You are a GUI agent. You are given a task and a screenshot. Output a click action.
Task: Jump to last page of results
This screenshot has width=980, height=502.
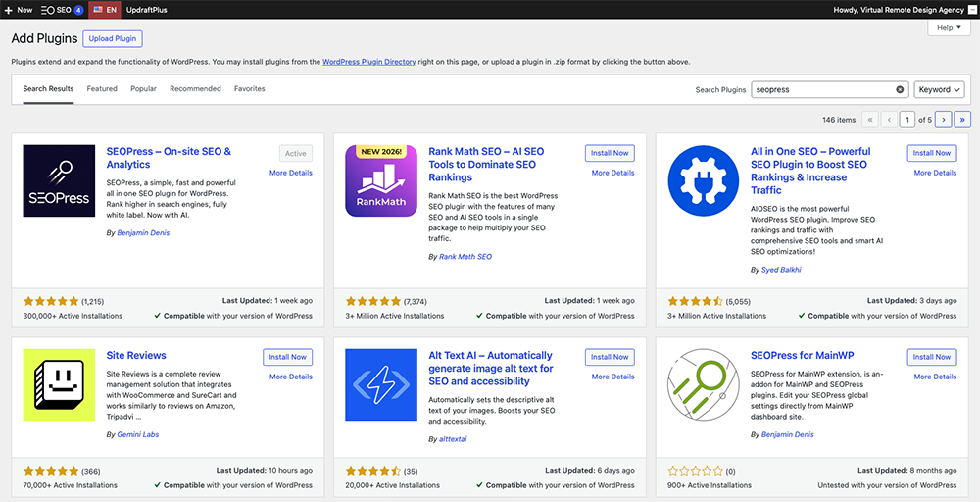coord(962,120)
